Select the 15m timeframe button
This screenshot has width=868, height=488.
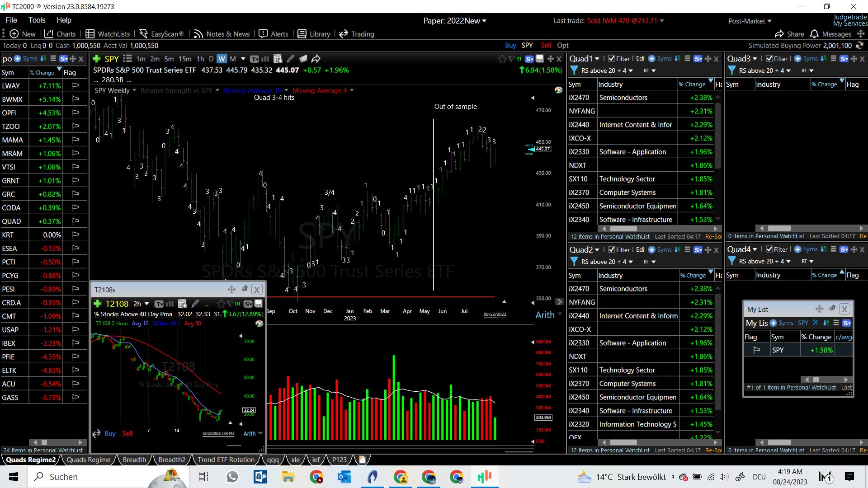pos(185,59)
